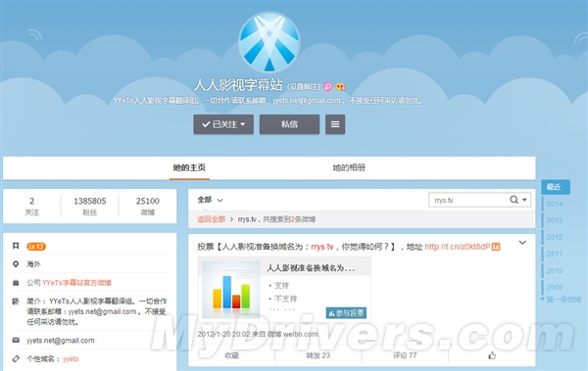Click the 参与投票 vote button
588x371 pixels.
[346, 313]
